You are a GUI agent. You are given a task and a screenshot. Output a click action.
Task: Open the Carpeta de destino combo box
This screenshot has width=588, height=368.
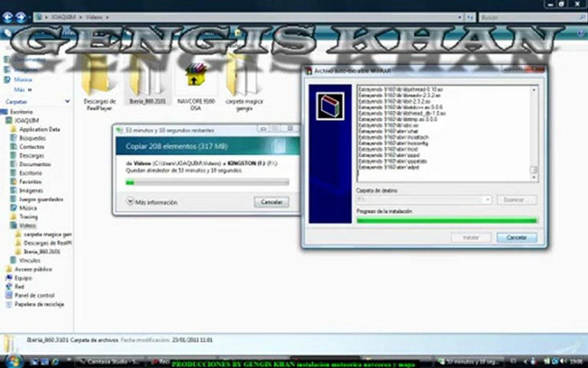click(x=424, y=200)
